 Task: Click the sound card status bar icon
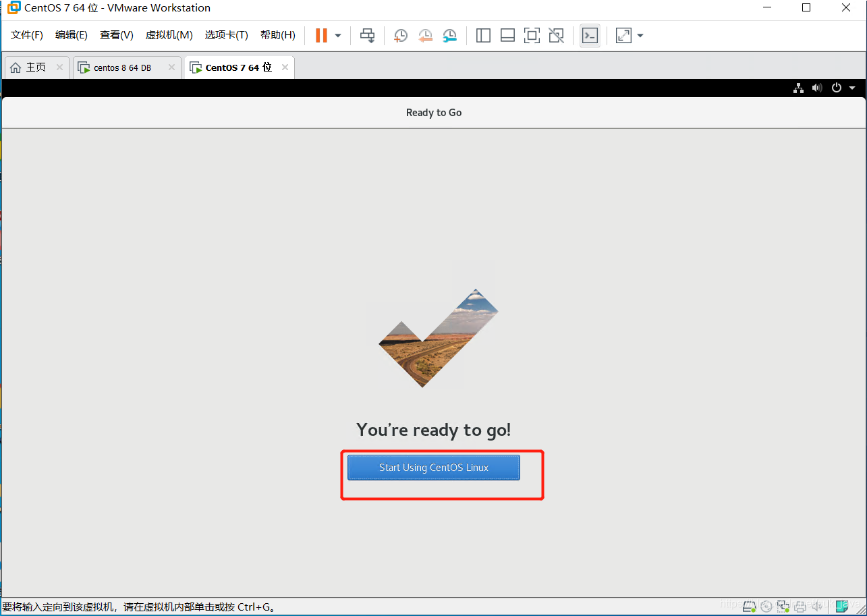[816, 606]
